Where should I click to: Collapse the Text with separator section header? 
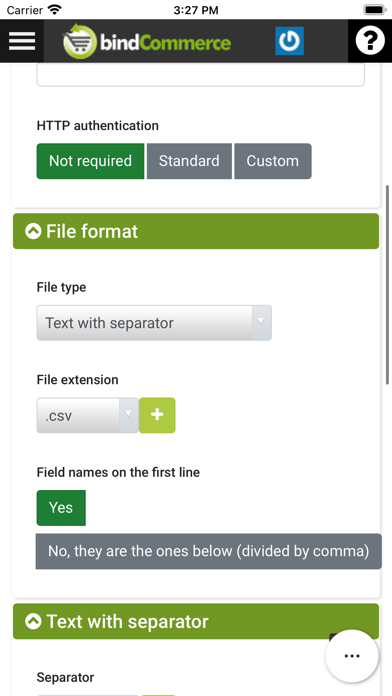pos(196,621)
